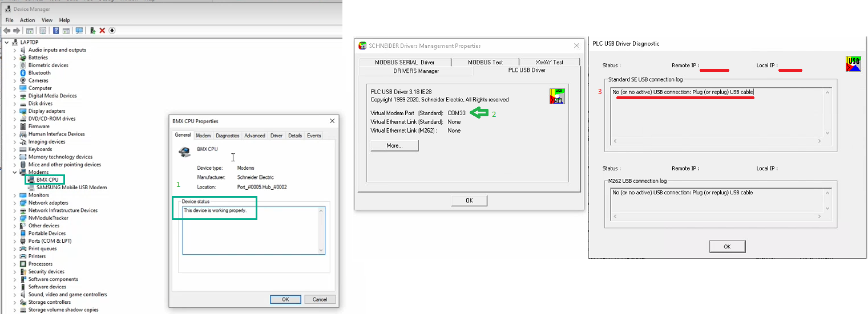This screenshot has height=314, width=868.
Task: Collapse the LAPTOP root node
Action: (x=6, y=42)
